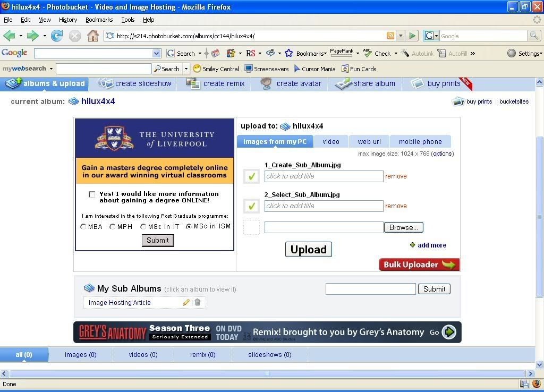544x392 pixels.
Task: Open the File menu
Action: (x=8, y=20)
